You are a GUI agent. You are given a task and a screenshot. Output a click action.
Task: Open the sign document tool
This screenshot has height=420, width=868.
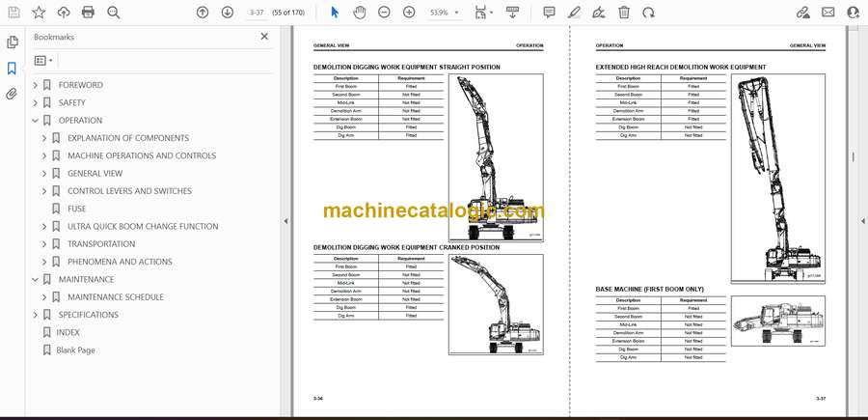pyautogui.click(x=599, y=13)
